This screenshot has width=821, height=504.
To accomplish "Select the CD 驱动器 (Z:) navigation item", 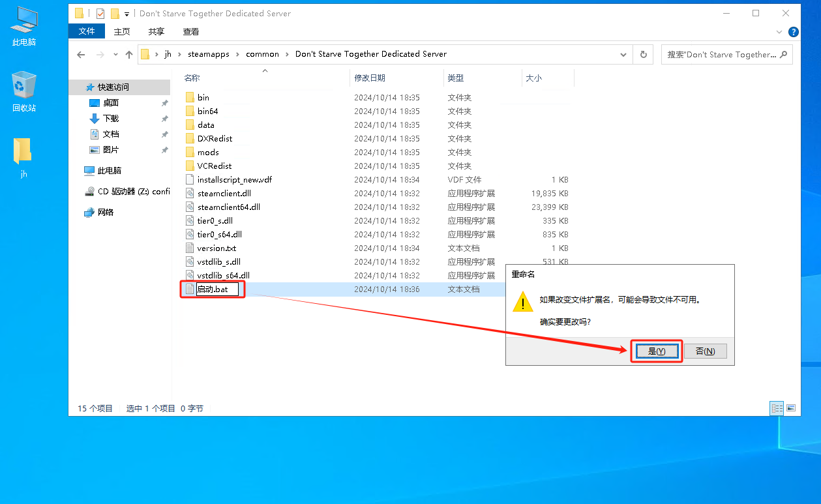I will (x=127, y=191).
